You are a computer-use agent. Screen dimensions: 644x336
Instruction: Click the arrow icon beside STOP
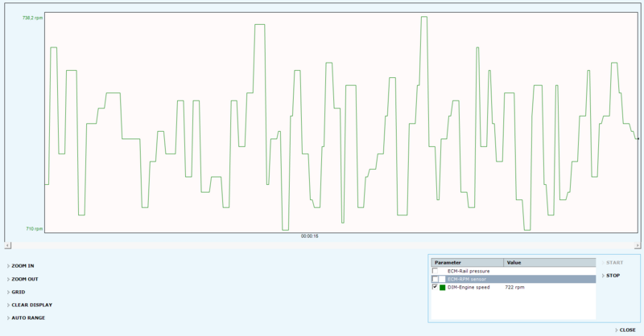[603, 276]
